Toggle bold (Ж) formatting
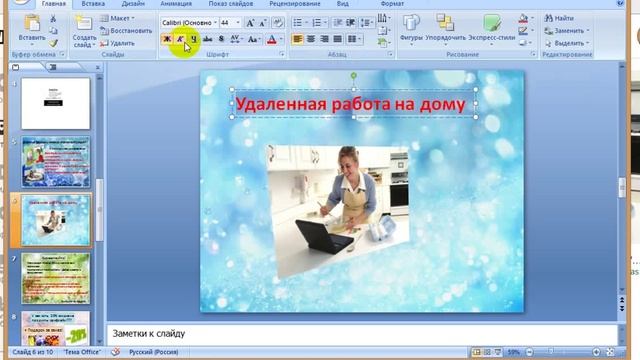Viewport: 640px width, 360px height. (167, 39)
